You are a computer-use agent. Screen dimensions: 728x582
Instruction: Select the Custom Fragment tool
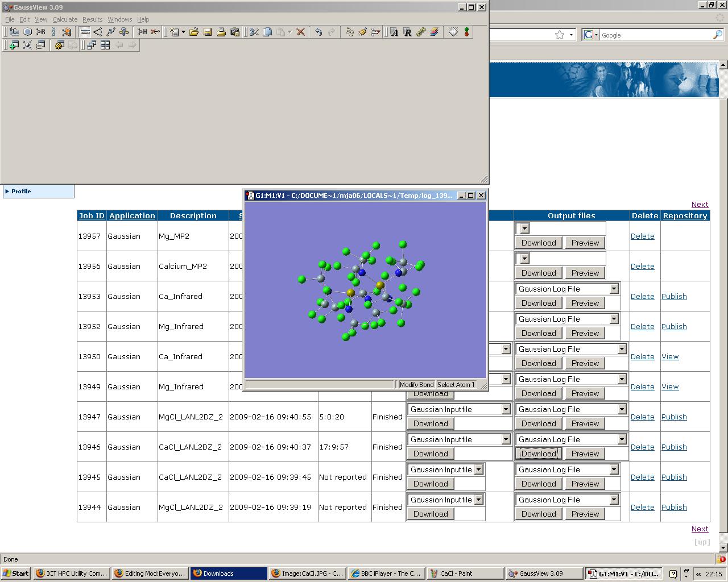coord(67,32)
